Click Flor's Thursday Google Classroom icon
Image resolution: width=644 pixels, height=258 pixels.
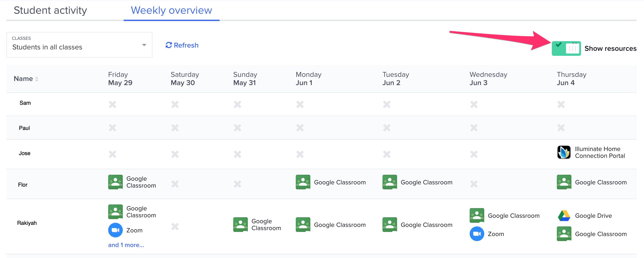564,182
